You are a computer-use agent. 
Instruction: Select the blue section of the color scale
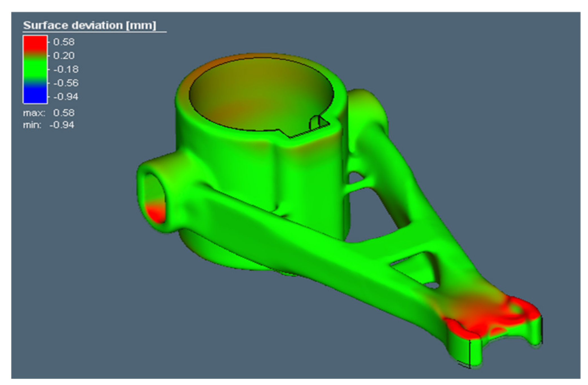(35, 95)
